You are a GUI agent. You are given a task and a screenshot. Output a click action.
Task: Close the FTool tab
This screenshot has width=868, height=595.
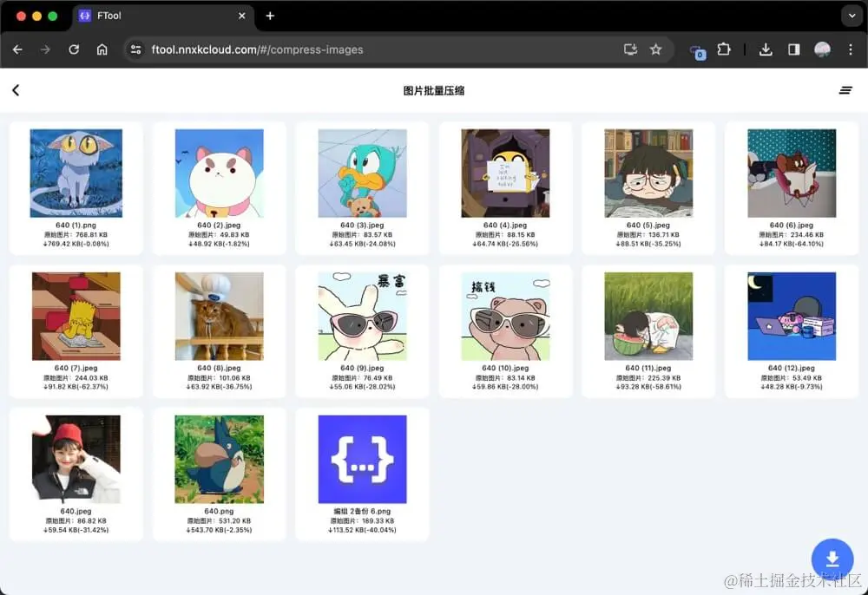pos(242,16)
